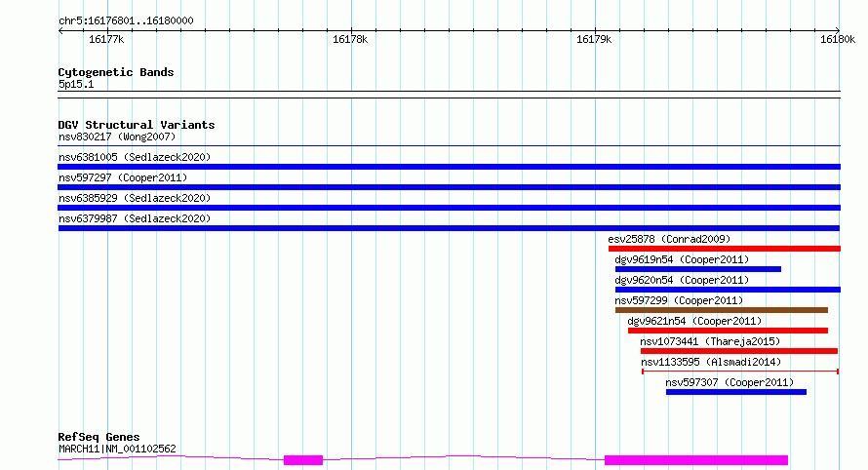Image resolution: width=868 pixels, height=470 pixels.
Task: Select the red esv25878 (Conrad2009) bar
Action: click(725, 249)
